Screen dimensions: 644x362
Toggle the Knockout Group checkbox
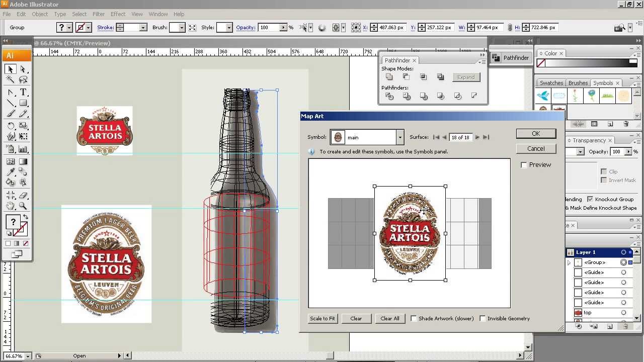(590, 199)
